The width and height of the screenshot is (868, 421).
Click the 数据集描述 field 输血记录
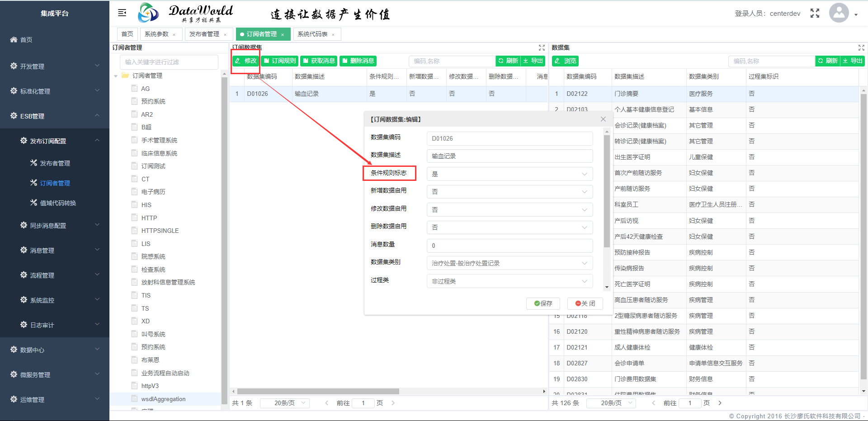click(509, 156)
